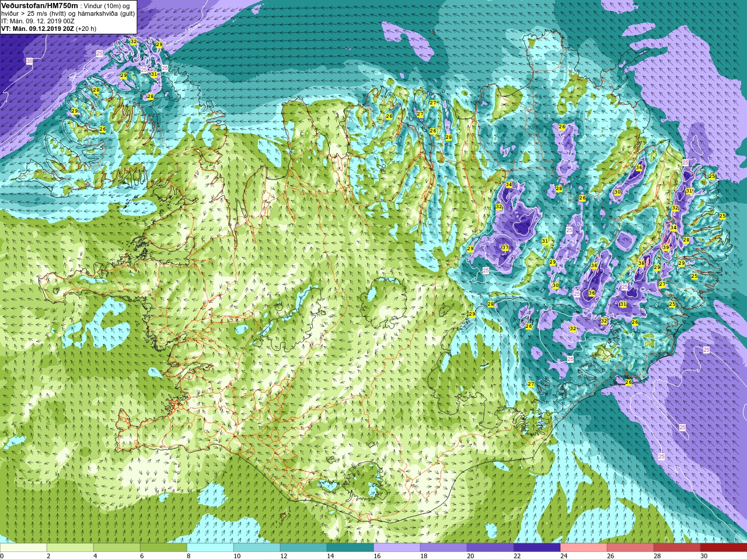Pick the light yellow-green 2–4 legend color
Viewport: 747px width, 560px height.
coord(70,548)
